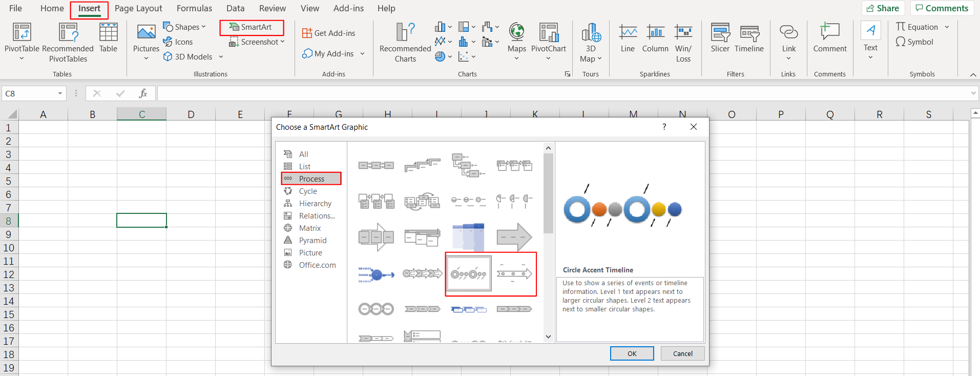Open the Data tab
Viewport: 980px width, 376px height.
click(x=235, y=8)
